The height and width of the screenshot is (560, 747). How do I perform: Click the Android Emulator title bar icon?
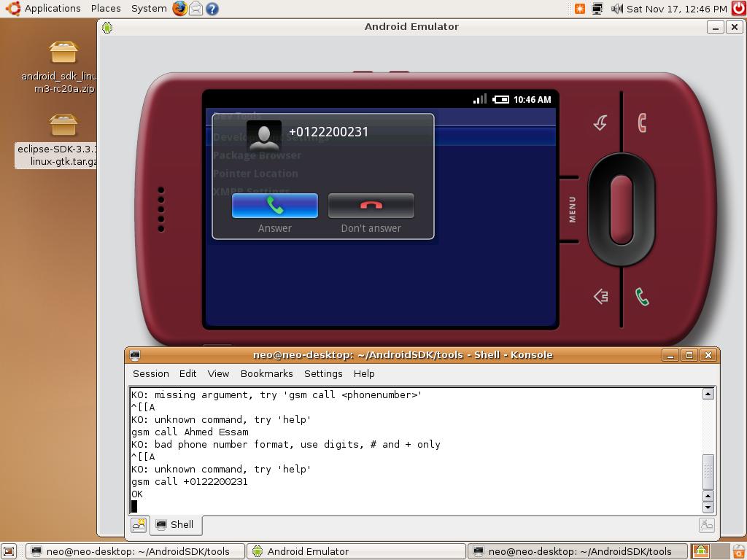(107, 28)
